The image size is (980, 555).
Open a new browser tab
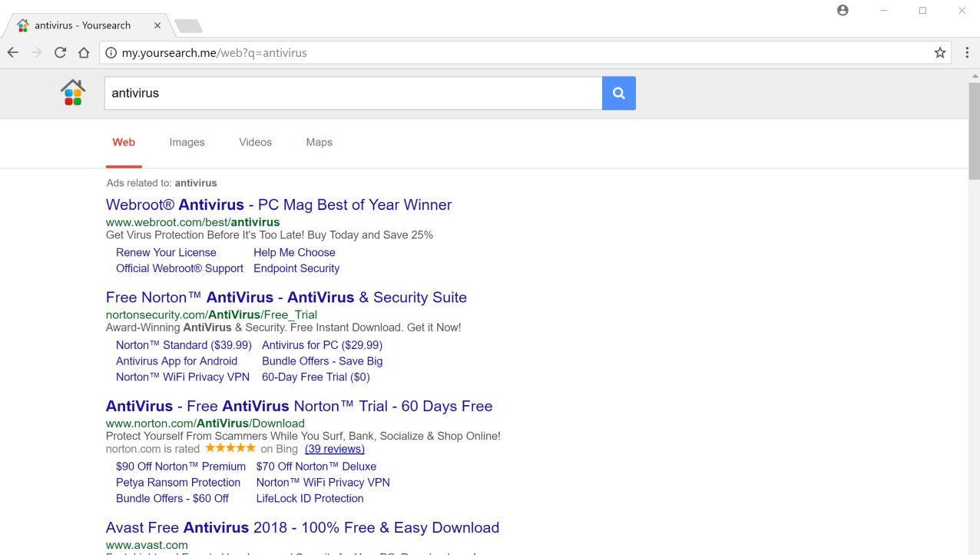coord(188,26)
